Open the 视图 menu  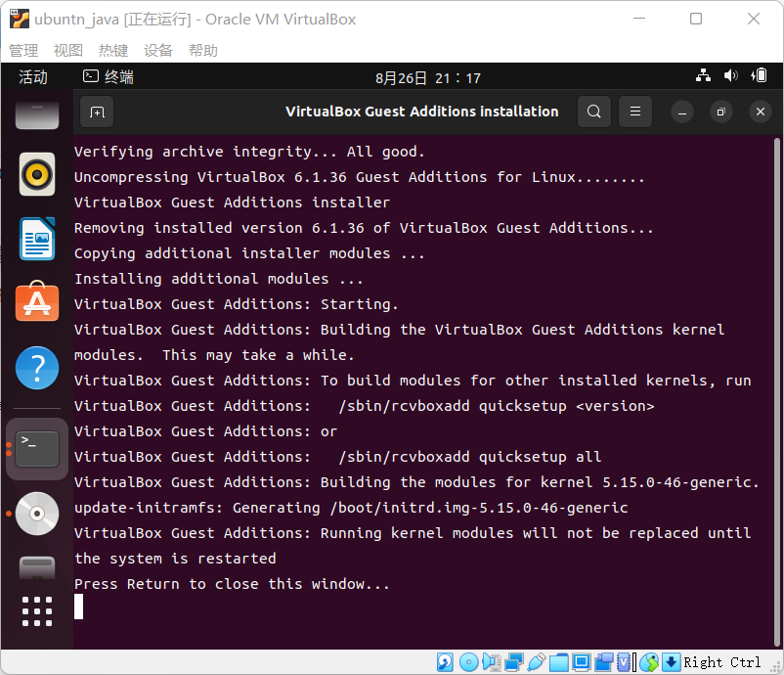(68, 51)
